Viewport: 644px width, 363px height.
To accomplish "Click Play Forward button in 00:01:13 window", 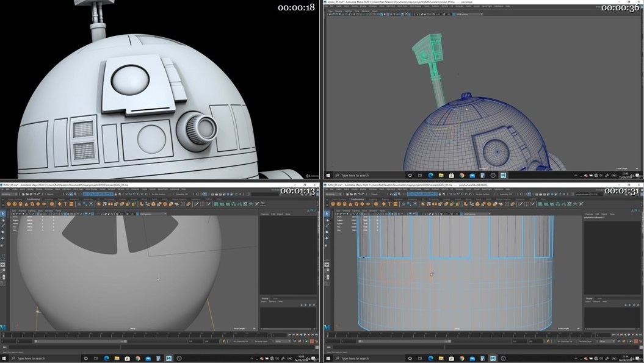I will coord(305,335).
